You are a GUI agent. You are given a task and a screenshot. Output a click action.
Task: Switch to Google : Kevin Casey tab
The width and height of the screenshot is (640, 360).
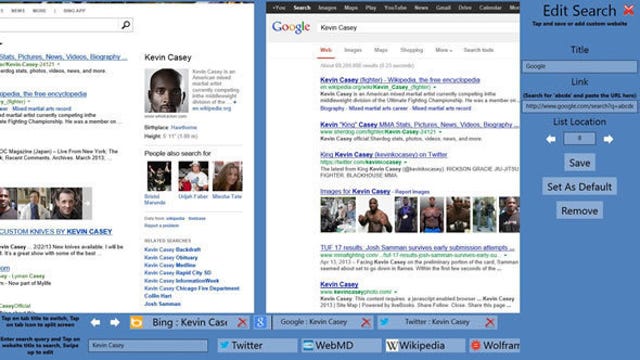(x=313, y=322)
